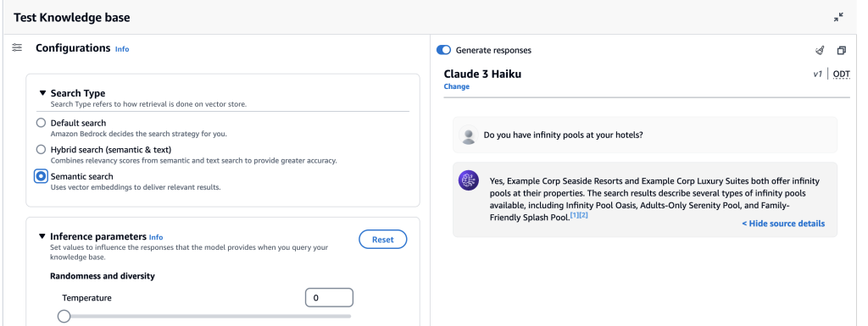The width and height of the screenshot is (868, 326).
Task: Collapse the Inference parameters section
Action: [42, 236]
